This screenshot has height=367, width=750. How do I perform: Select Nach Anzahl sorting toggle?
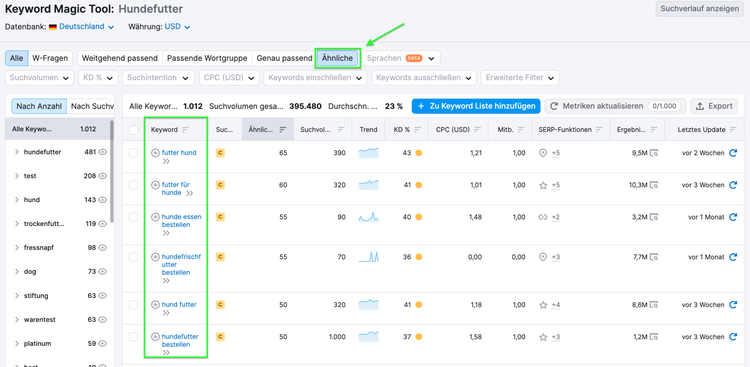tap(39, 106)
